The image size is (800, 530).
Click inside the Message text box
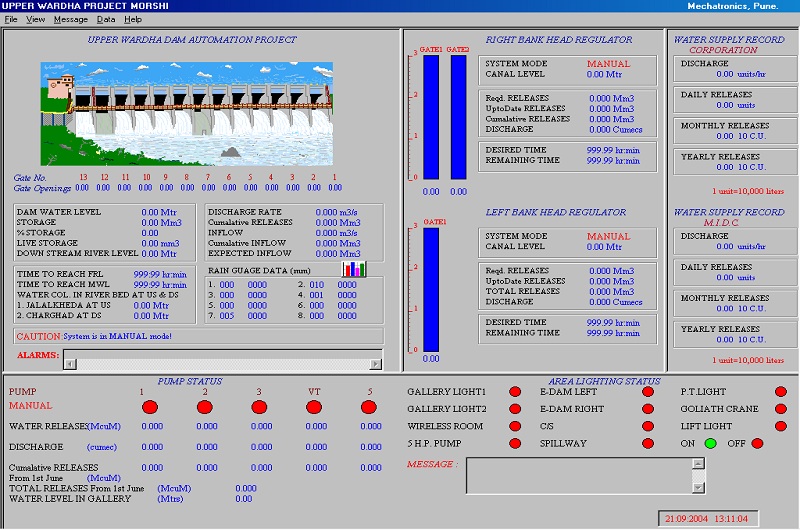[580, 476]
